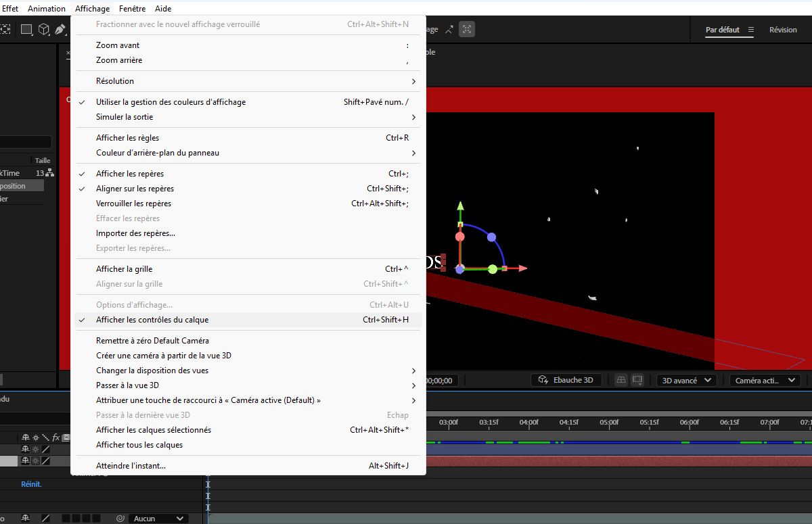Expand the Passer à la vue 3D submenu
812x524 pixels.
point(248,385)
